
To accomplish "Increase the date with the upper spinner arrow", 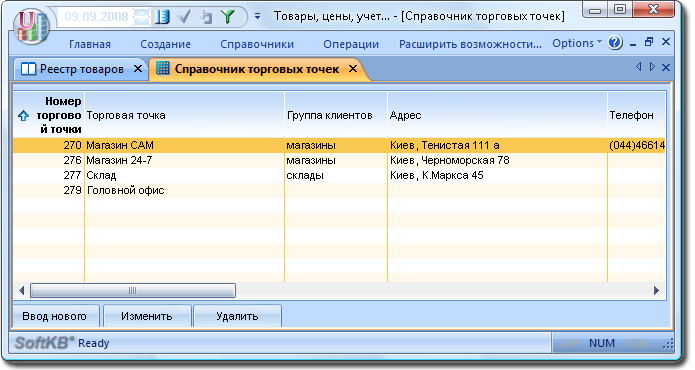I will (x=142, y=13).
